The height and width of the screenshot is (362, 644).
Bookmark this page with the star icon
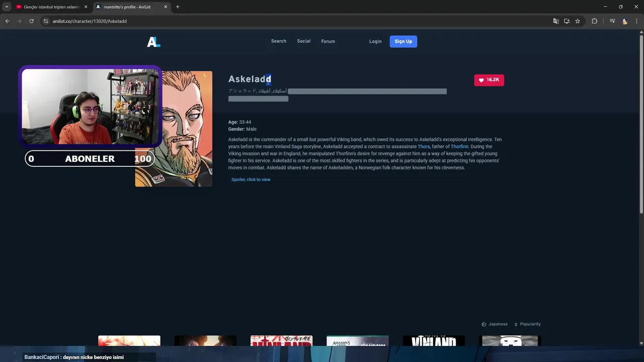578,21
